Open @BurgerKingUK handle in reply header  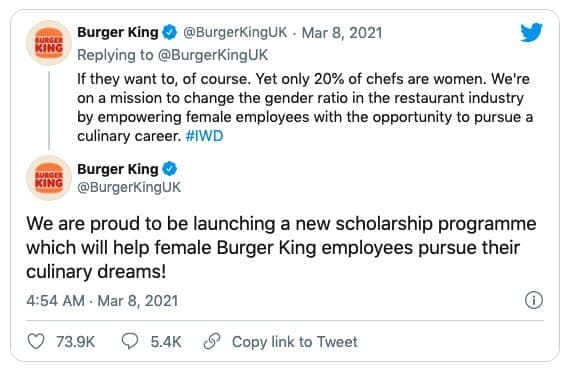click(235, 32)
